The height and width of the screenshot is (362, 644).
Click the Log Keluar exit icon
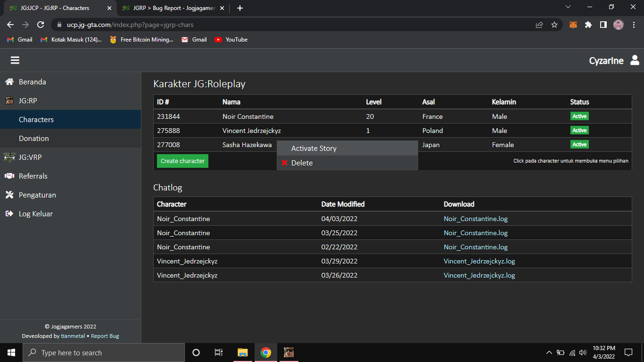tap(9, 214)
